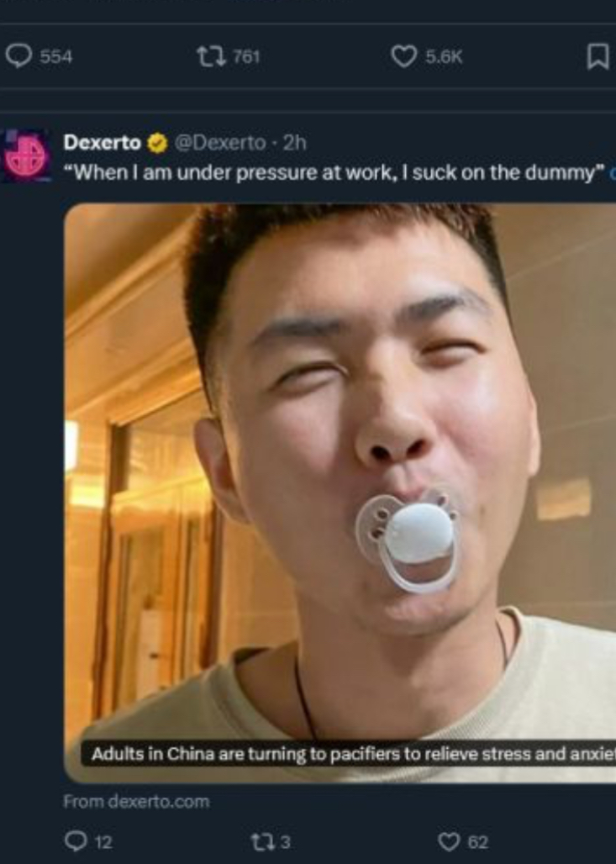
Task: Reply to the Dexerto post with 12 comments
Action: (x=75, y=841)
